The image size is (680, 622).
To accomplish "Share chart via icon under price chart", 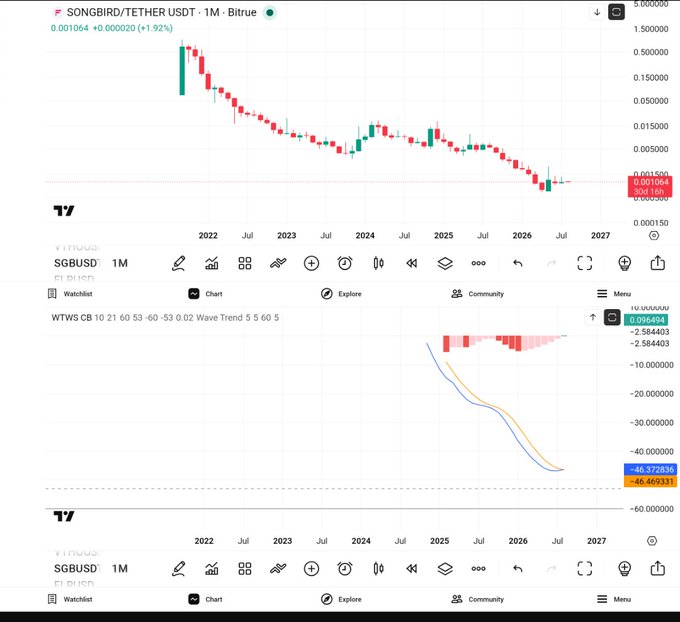I will (x=658, y=263).
